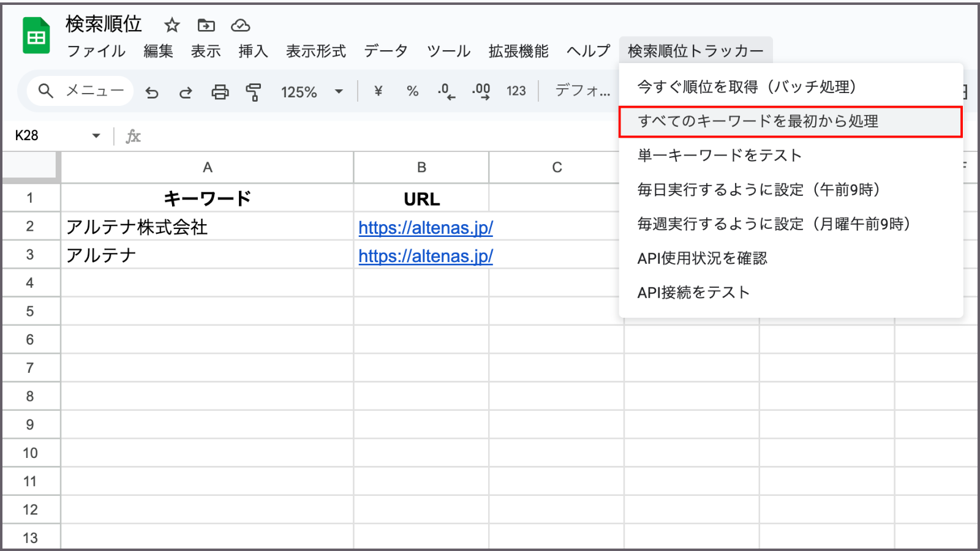Click the undo arrow icon

pyautogui.click(x=152, y=92)
